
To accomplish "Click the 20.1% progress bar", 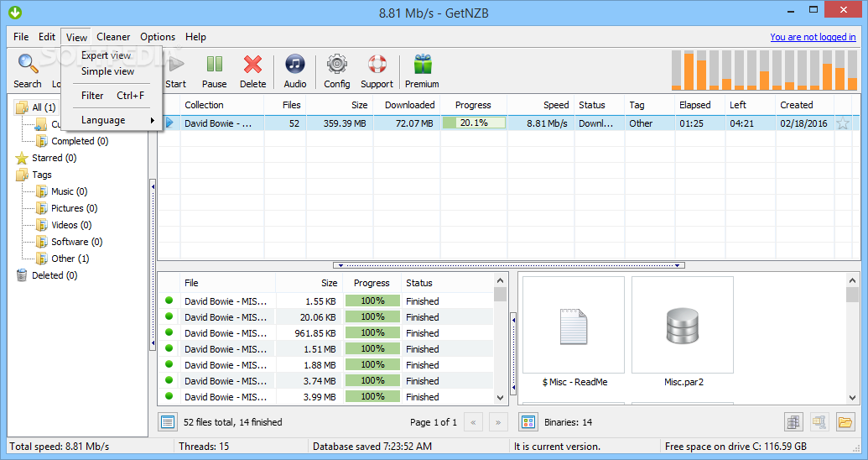I will tap(474, 123).
